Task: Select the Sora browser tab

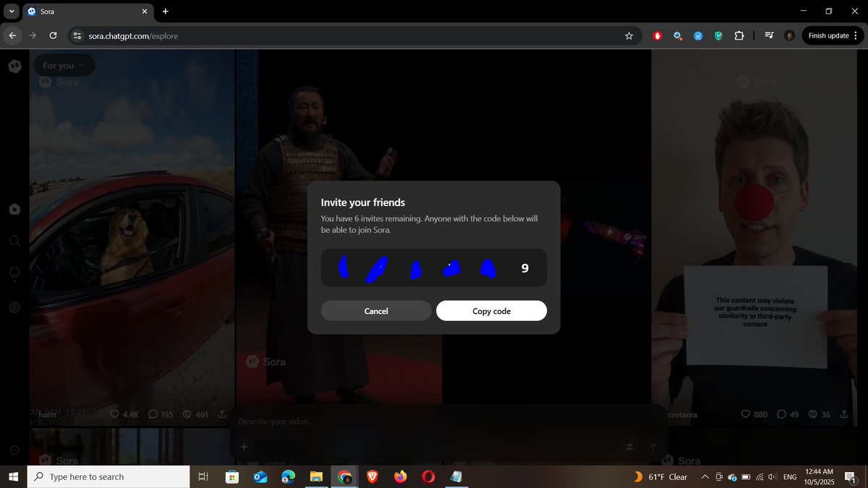Action: [x=87, y=12]
